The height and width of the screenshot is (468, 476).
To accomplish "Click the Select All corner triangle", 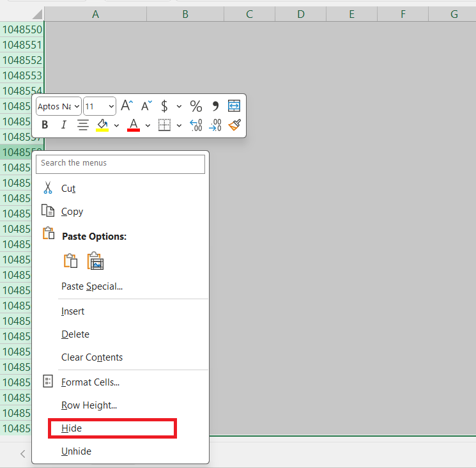I will [37, 14].
